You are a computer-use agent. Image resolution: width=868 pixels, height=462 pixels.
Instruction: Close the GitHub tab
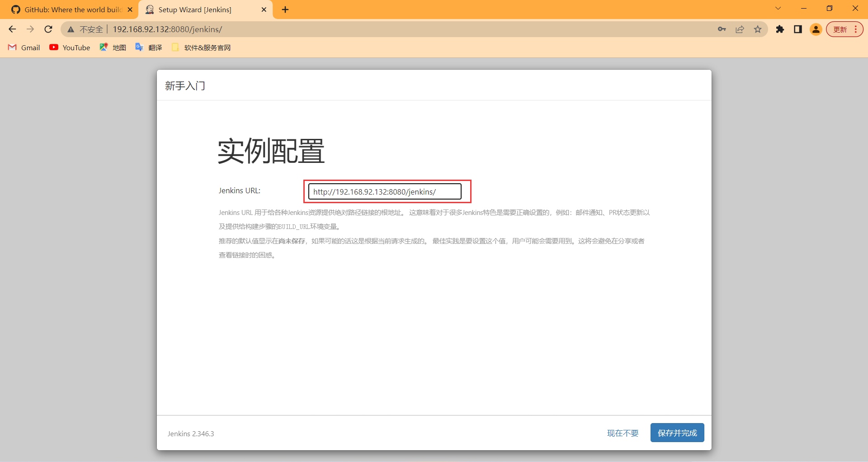coord(130,10)
